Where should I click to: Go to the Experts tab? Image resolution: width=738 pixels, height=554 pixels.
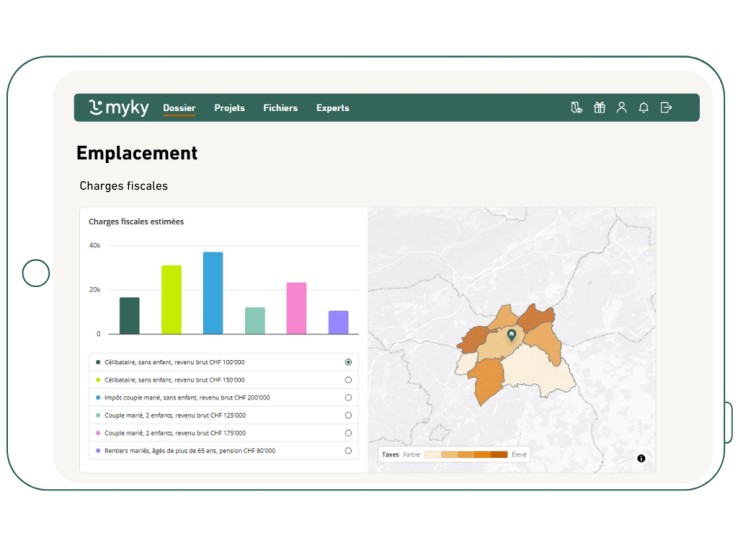(333, 108)
